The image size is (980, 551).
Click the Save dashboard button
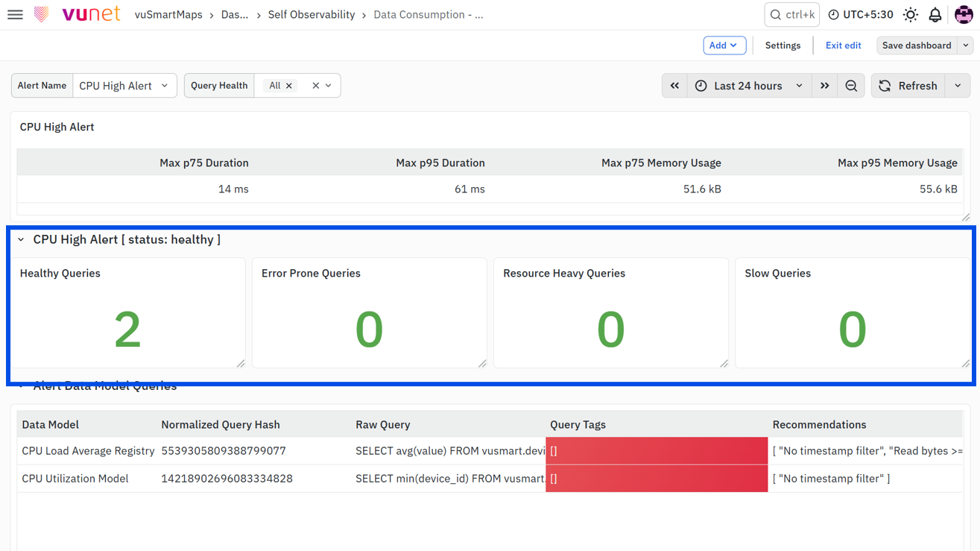[917, 45]
